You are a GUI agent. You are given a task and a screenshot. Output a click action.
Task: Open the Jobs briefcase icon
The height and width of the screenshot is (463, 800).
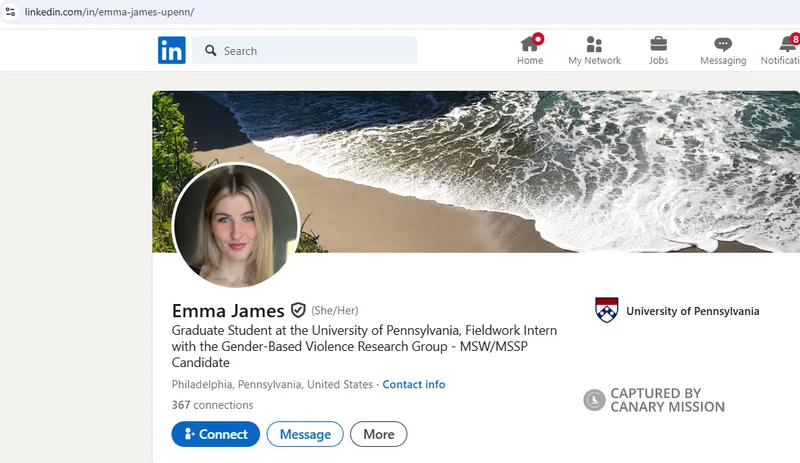pyautogui.click(x=658, y=44)
